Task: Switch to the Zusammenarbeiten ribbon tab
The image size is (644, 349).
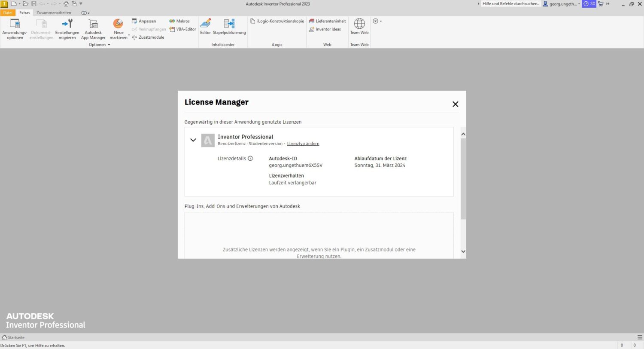Action: (54, 13)
